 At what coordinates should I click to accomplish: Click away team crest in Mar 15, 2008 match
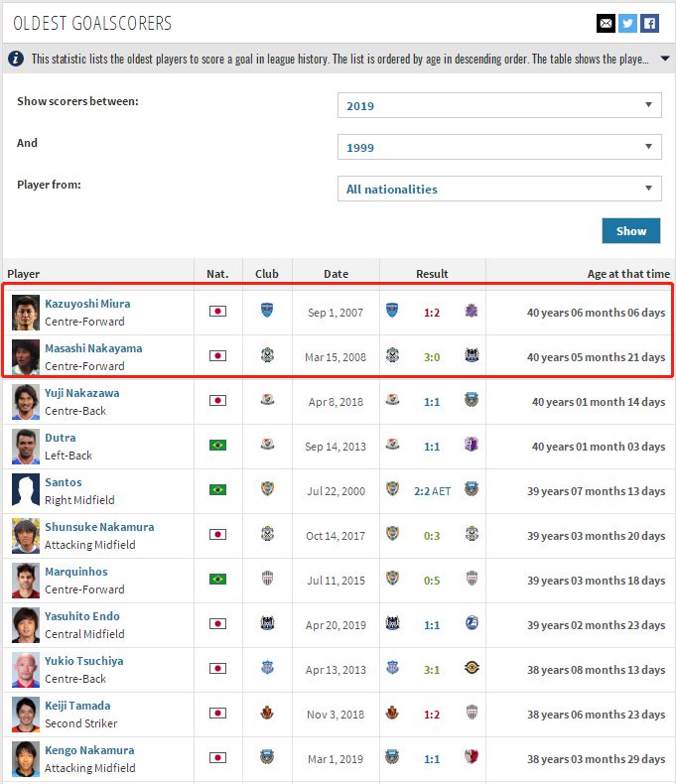472,355
